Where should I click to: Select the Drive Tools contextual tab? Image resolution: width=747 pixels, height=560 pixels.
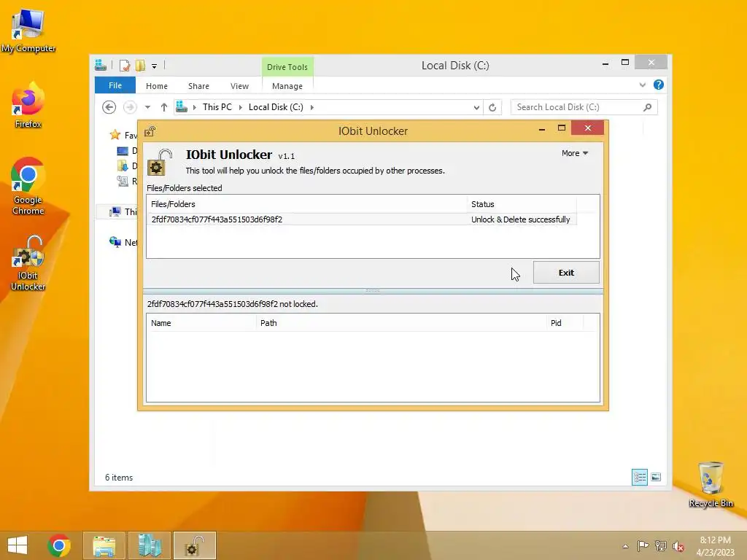[287, 66]
